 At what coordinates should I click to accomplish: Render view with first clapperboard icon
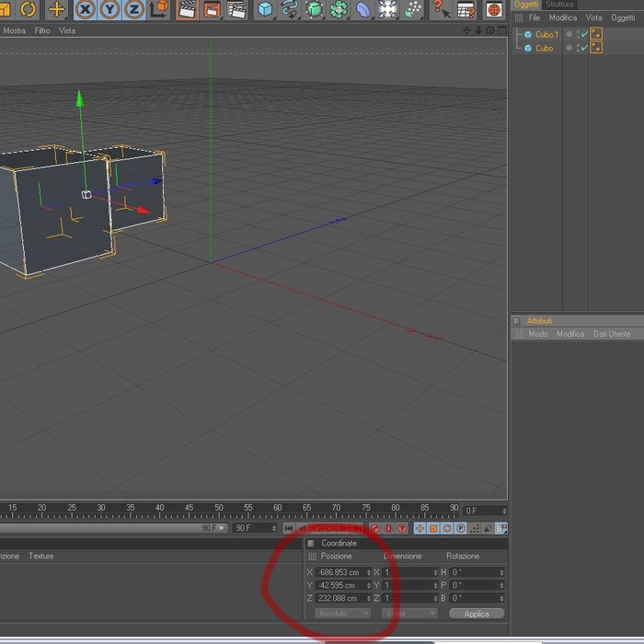pyautogui.click(x=188, y=9)
